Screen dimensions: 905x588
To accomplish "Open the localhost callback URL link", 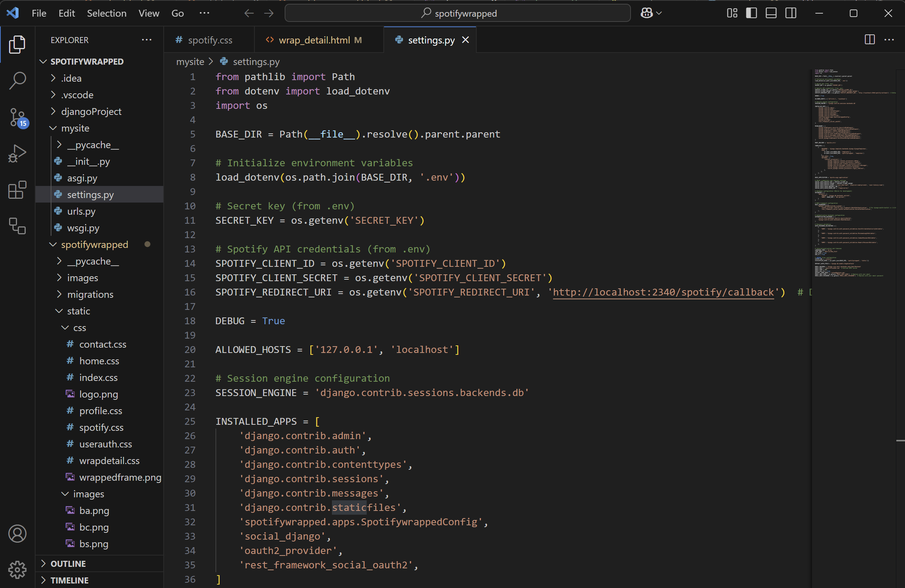I will tap(663, 292).
